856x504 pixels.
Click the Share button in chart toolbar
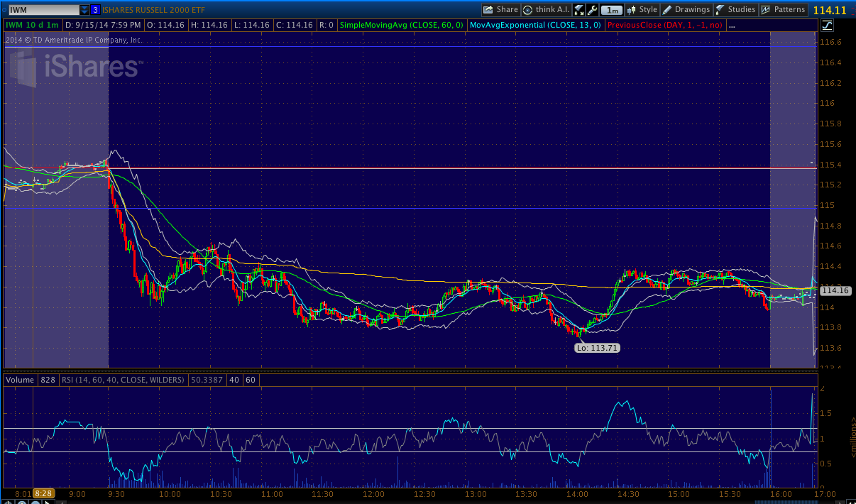tap(500, 10)
